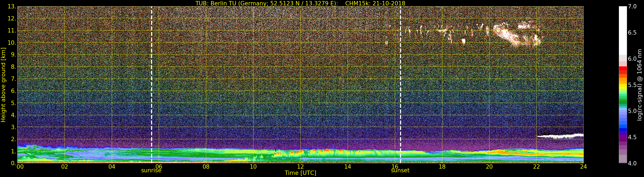Click the 12 tick label on time axis

(300, 167)
